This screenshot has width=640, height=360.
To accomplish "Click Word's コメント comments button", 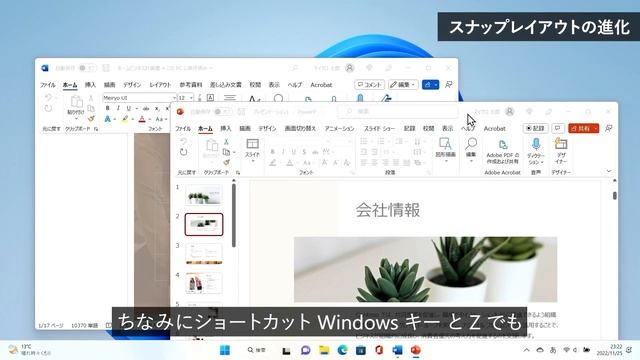I will click(369, 84).
